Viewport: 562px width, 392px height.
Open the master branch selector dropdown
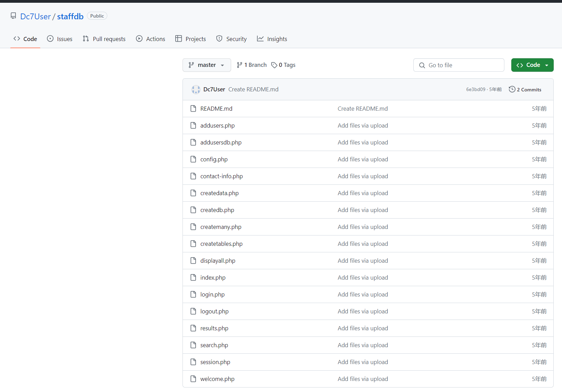207,65
